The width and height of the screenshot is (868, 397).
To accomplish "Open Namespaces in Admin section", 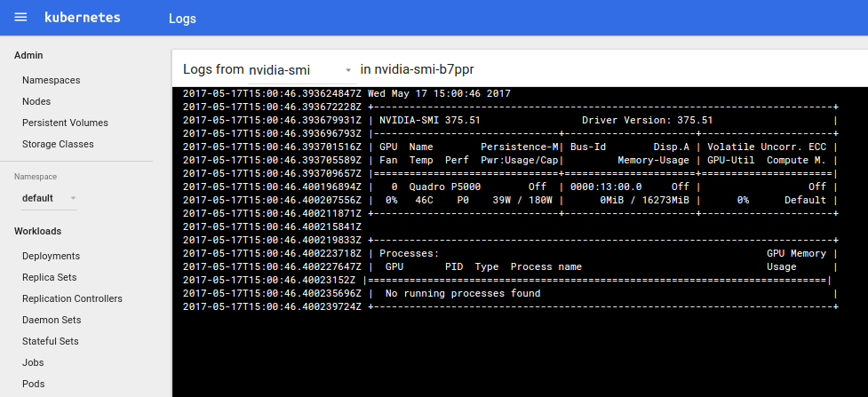I will (51, 80).
